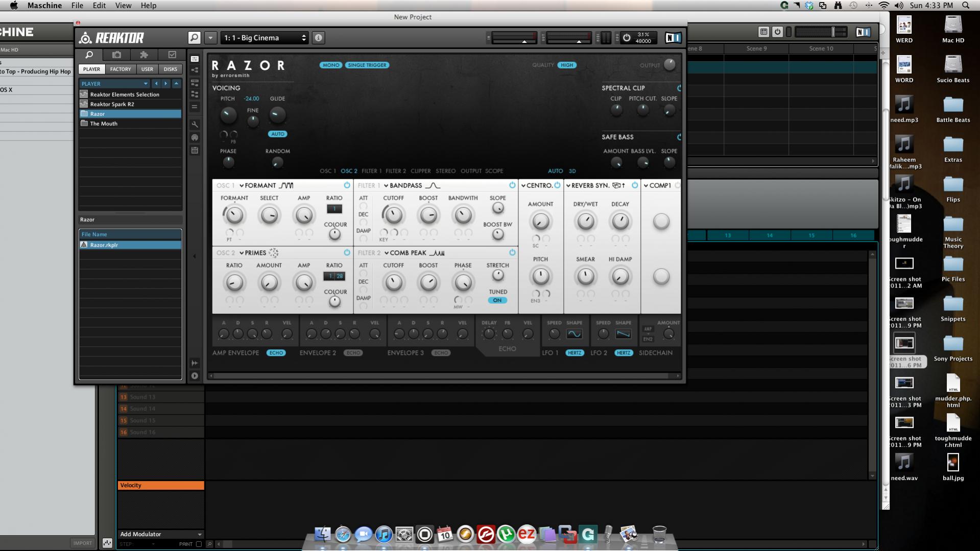Viewport: 980px width, 551px height.
Task: Toggle the LFO 1 HERTZ button
Action: click(x=575, y=353)
